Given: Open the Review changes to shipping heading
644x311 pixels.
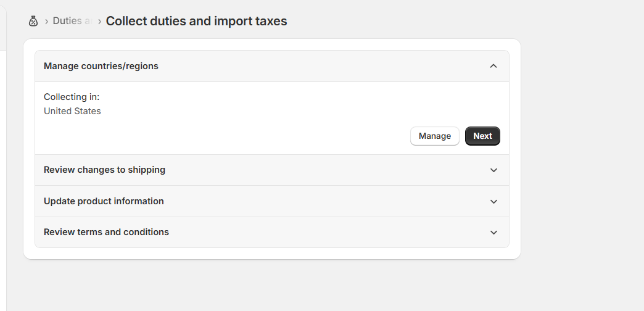Looking at the screenshot, I should point(105,170).
